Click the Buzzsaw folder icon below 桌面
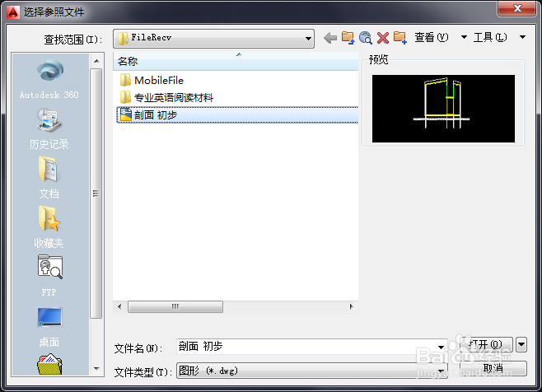The width and height of the screenshot is (542, 392). tap(49, 364)
